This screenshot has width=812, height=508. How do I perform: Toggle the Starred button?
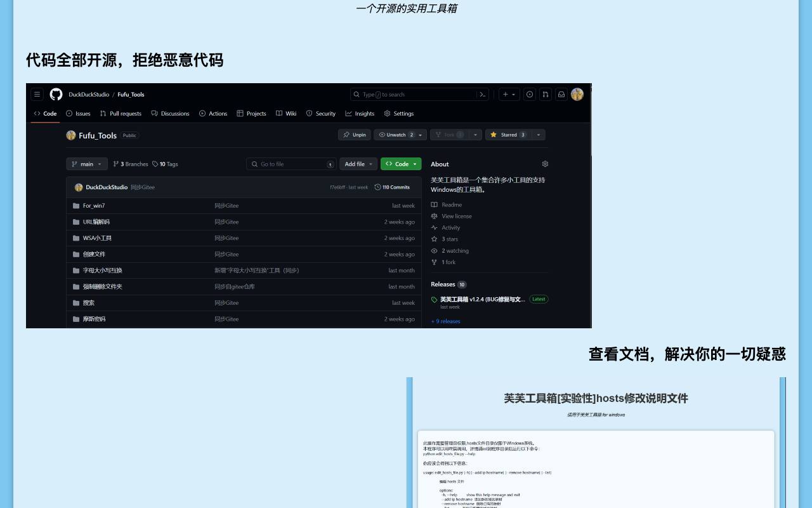508,135
